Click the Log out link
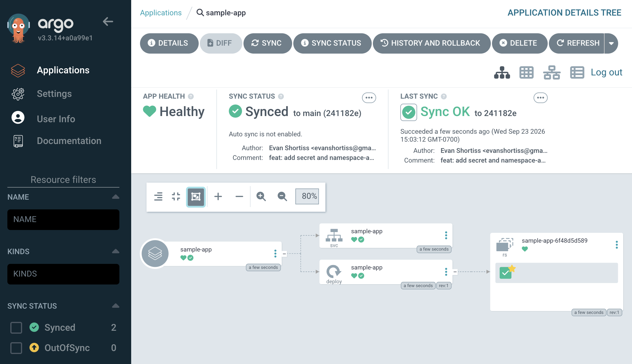This screenshot has height=364, width=632. (606, 72)
